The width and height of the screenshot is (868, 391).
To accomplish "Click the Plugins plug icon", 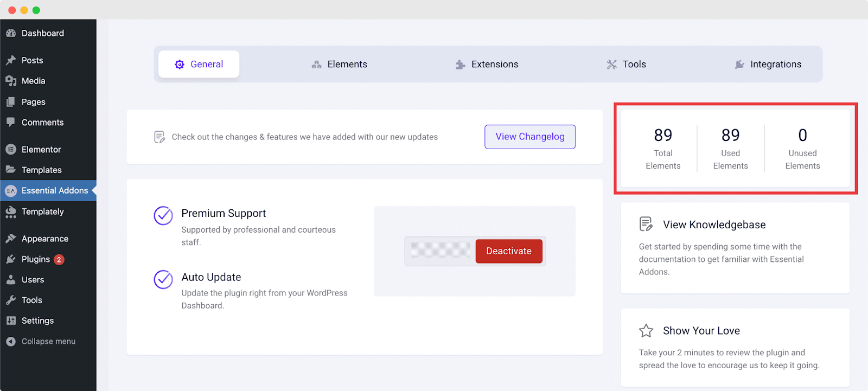I will [11, 259].
